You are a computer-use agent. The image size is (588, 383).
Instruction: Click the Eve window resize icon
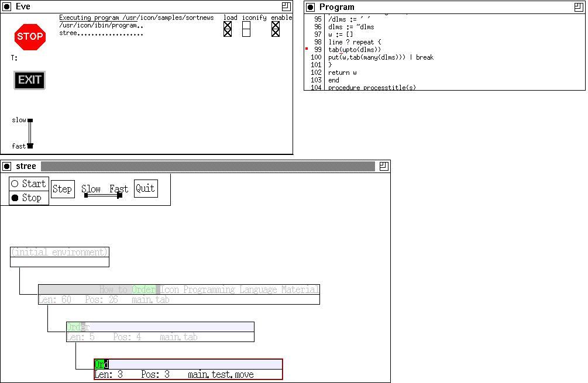286,6
